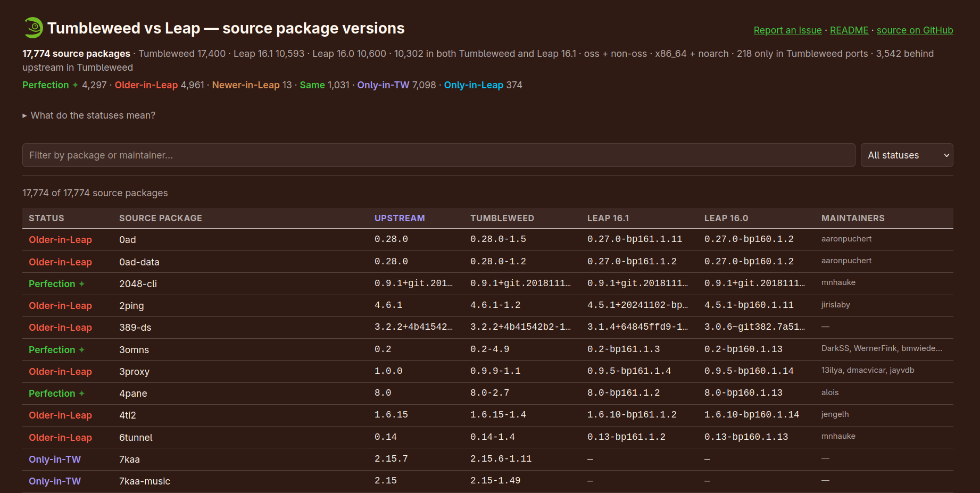Open the All statuses dropdown
This screenshot has width=980, height=493.
[x=907, y=155]
